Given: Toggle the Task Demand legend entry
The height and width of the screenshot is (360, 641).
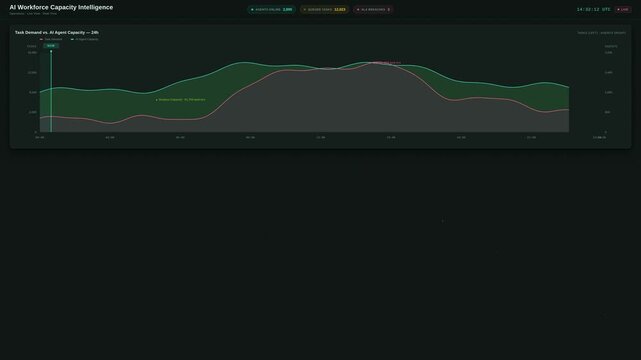Looking at the screenshot, I should [51, 39].
